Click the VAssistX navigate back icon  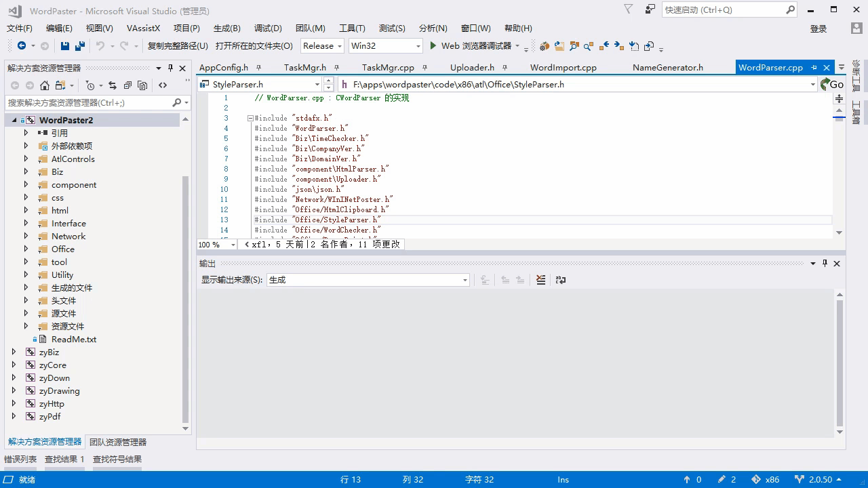point(604,46)
